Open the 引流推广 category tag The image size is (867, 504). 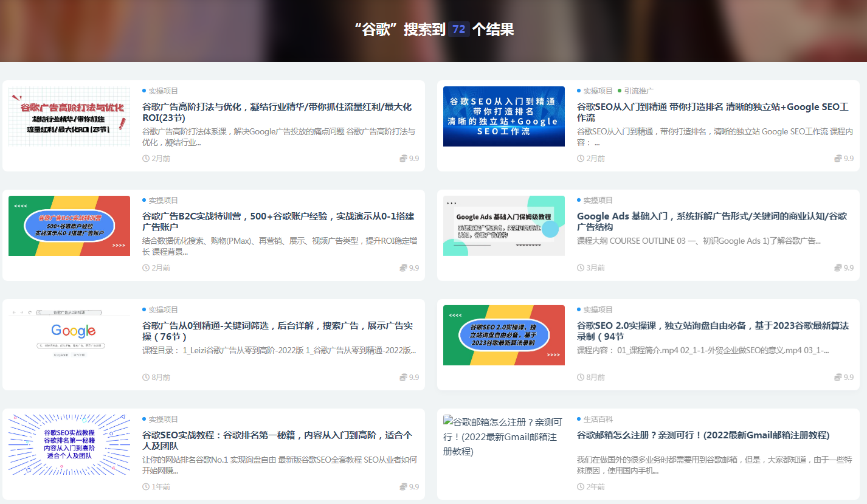[638, 91]
